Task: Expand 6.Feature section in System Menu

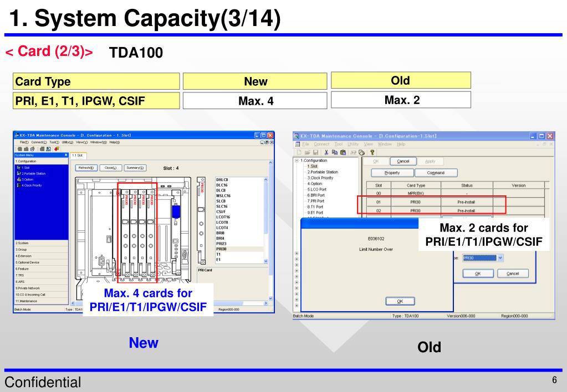Action: click(41, 269)
